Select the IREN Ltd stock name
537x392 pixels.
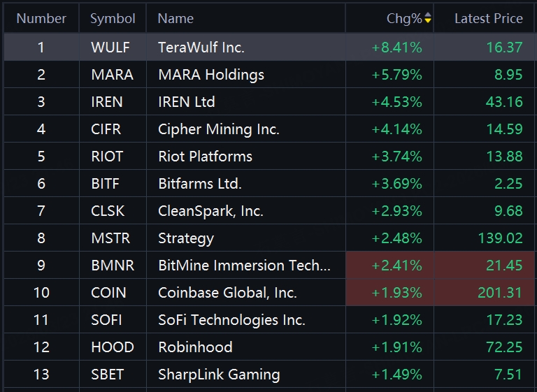(186, 102)
